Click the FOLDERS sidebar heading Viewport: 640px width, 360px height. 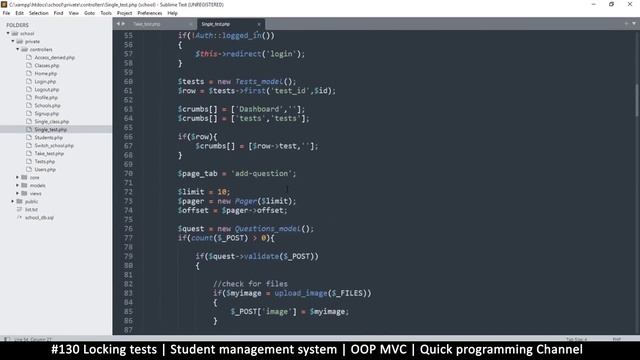pos(18,25)
